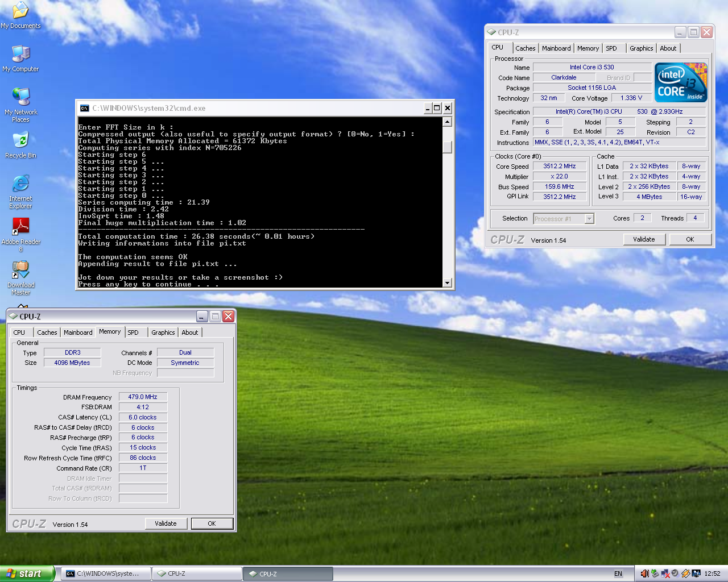
Task: Click the 1T Command Rate value
Action: [x=143, y=468]
